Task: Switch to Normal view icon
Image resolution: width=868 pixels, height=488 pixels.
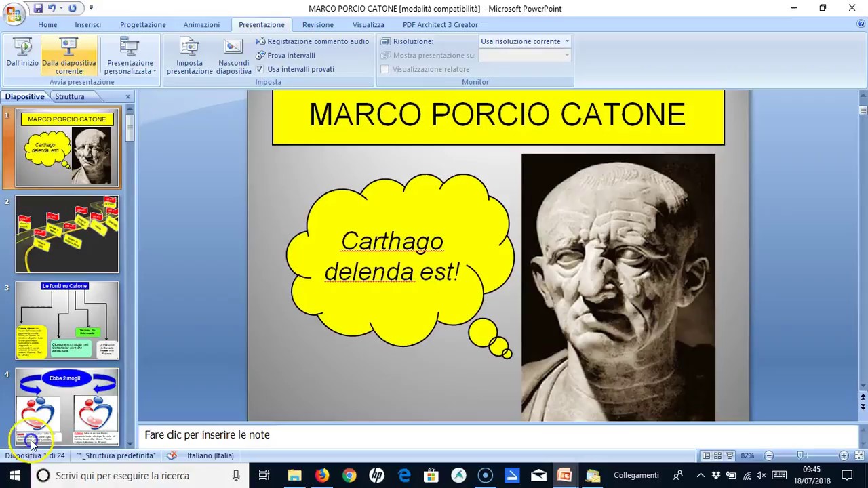Action: (707, 455)
